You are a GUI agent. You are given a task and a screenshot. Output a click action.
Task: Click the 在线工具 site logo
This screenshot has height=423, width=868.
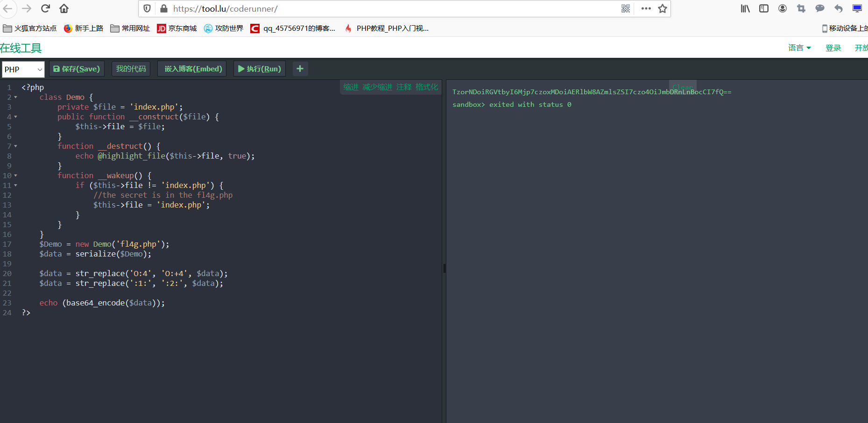pyautogui.click(x=21, y=48)
